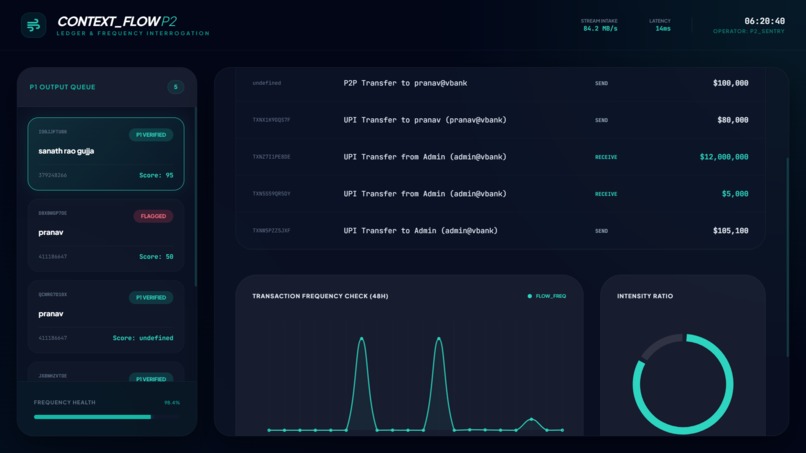Open the pranav card with undefined score
806x453 pixels.
point(106,316)
